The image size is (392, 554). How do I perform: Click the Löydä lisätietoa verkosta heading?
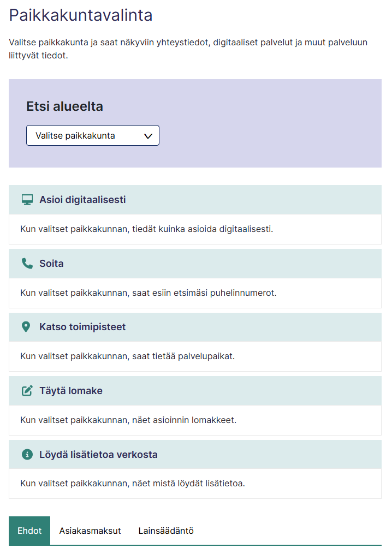tap(98, 454)
